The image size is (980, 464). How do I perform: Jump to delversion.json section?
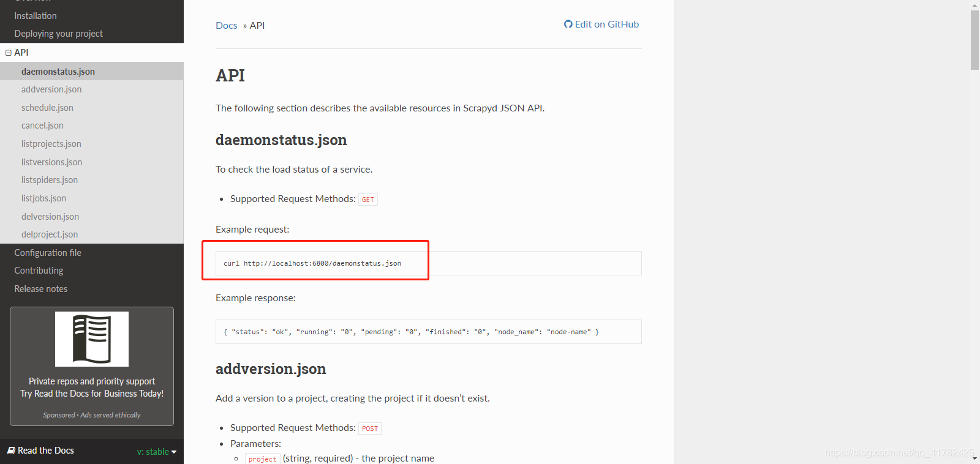click(50, 217)
